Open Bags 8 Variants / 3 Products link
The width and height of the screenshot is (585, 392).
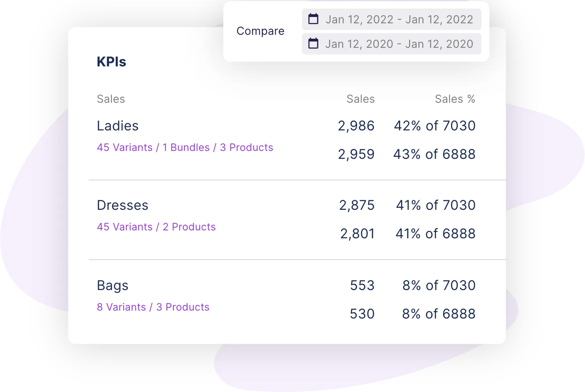153,307
